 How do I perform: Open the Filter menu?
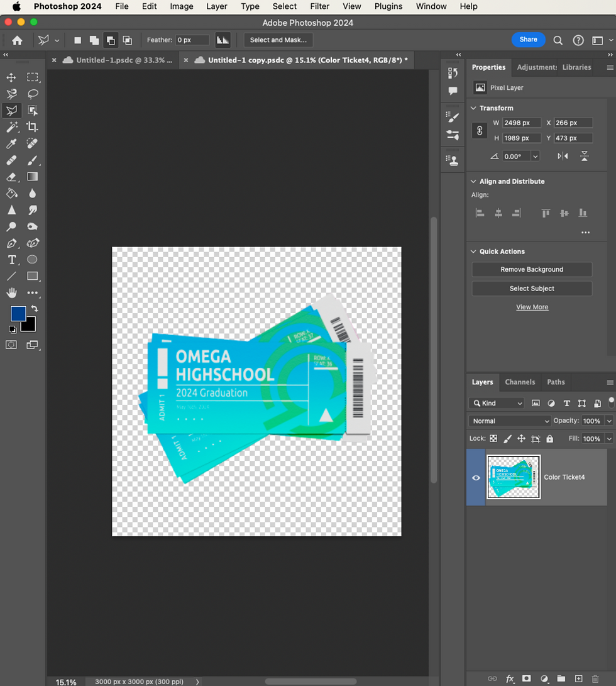320,6
